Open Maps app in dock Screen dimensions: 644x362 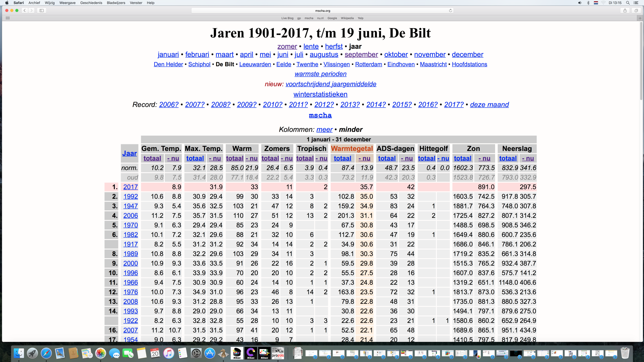coord(87,353)
